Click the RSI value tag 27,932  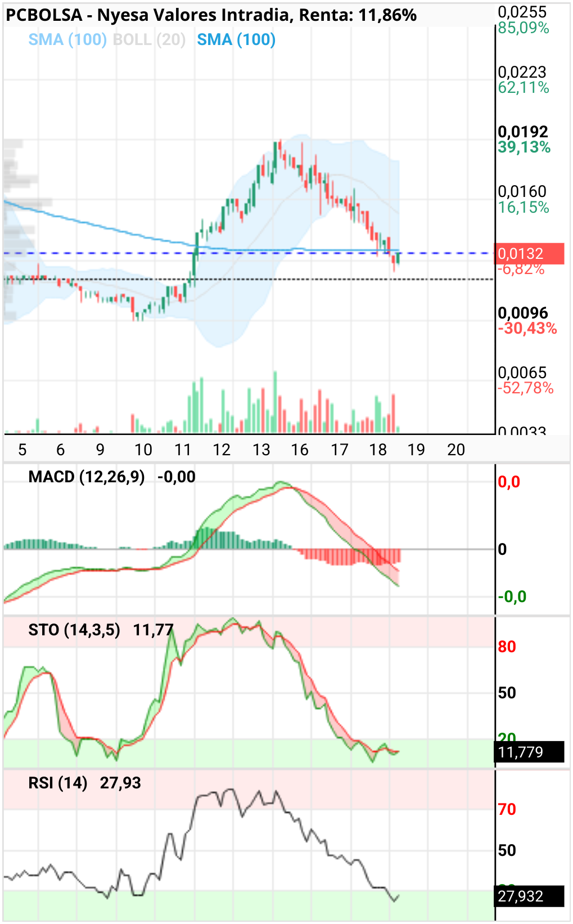[x=529, y=896]
